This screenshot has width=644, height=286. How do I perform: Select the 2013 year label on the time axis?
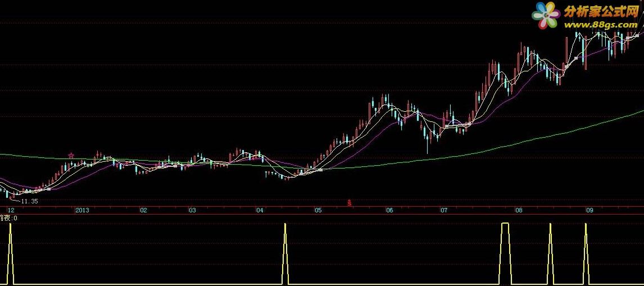click(x=82, y=210)
